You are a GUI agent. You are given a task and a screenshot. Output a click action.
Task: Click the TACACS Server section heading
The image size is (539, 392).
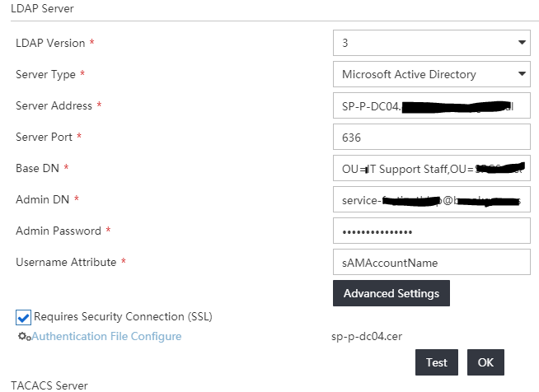[x=49, y=385]
